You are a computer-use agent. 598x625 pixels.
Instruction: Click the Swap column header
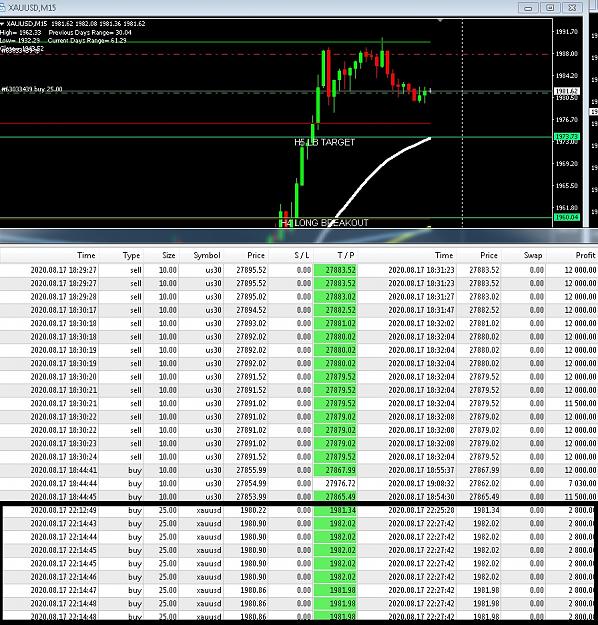click(x=533, y=256)
